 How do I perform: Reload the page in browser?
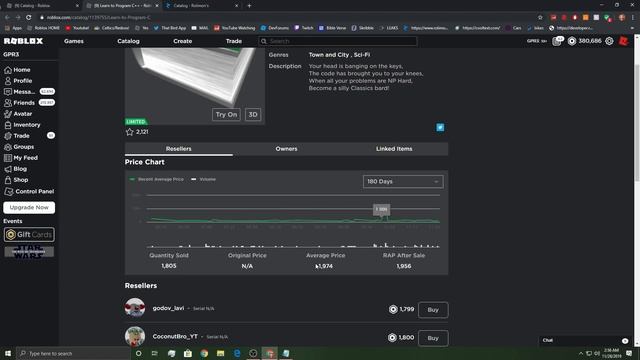click(x=29, y=18)
